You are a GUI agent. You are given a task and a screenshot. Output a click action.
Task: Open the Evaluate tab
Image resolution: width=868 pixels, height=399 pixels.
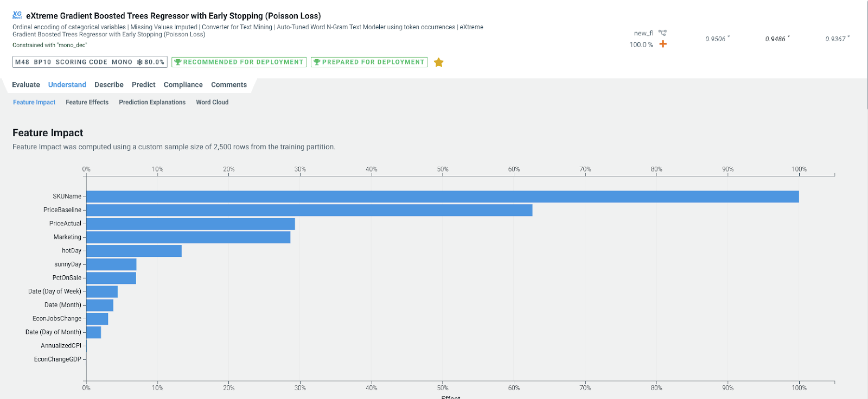[x=25, y=85]
